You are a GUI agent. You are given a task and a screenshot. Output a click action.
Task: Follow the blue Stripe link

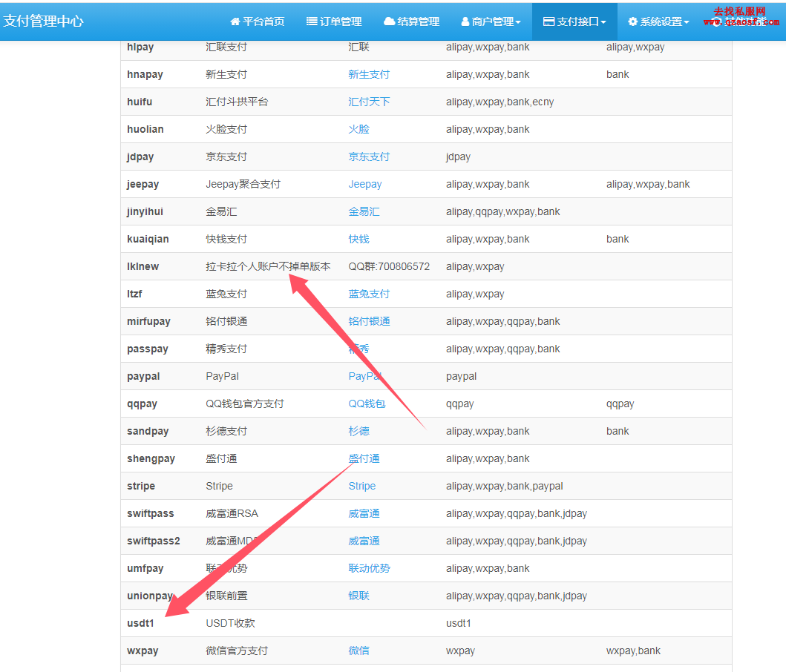[362, 486]
